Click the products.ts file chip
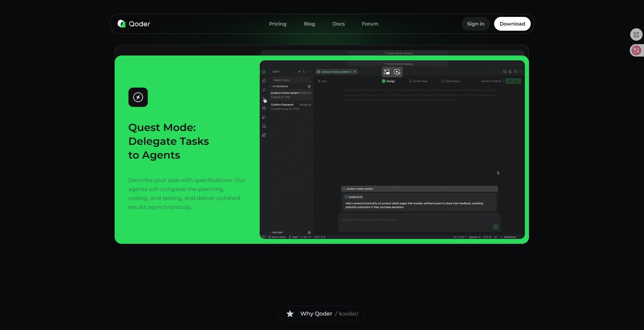The image size is (644, 330). 354,197
